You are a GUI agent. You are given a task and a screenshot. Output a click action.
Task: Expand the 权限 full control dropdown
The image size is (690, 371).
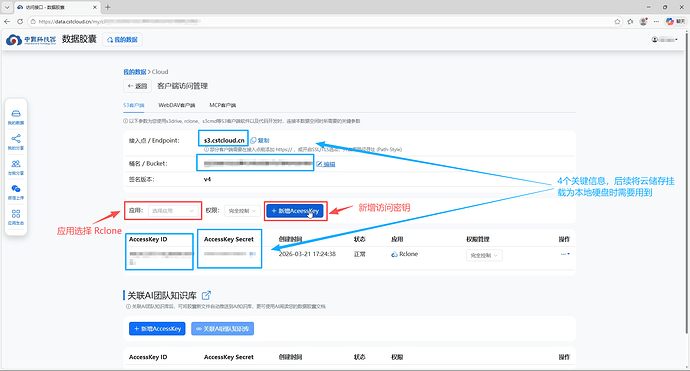point(242,211)
